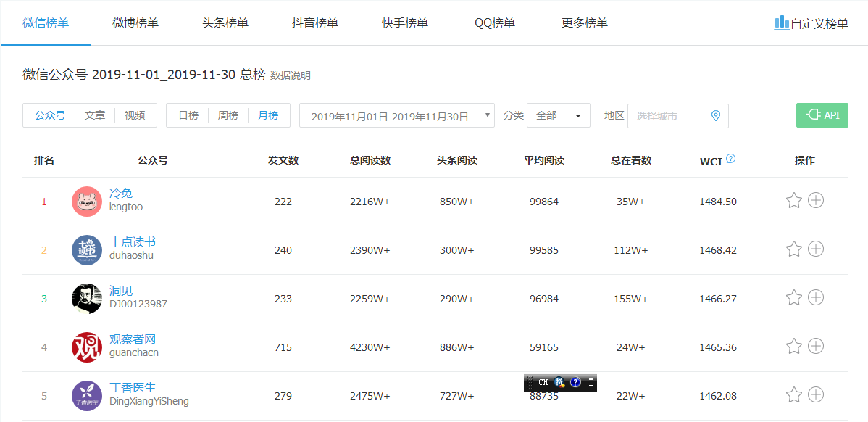
Task: Switch to the 头条榜单 tab
Action: pyautogui.click(x=225, y=23)
